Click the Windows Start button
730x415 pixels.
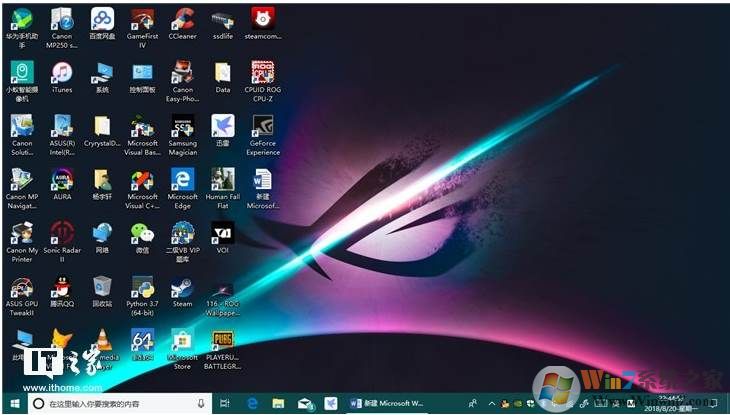(14, 403)
